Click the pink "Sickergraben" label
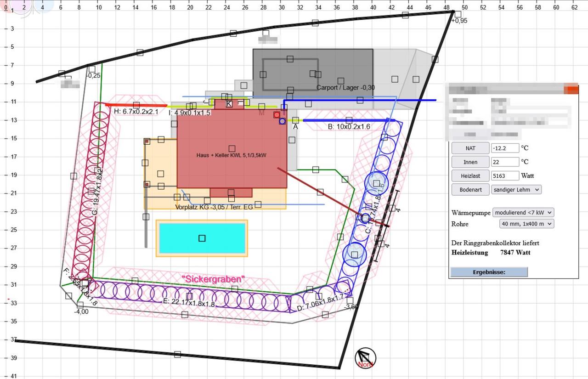 coord(214,279)
